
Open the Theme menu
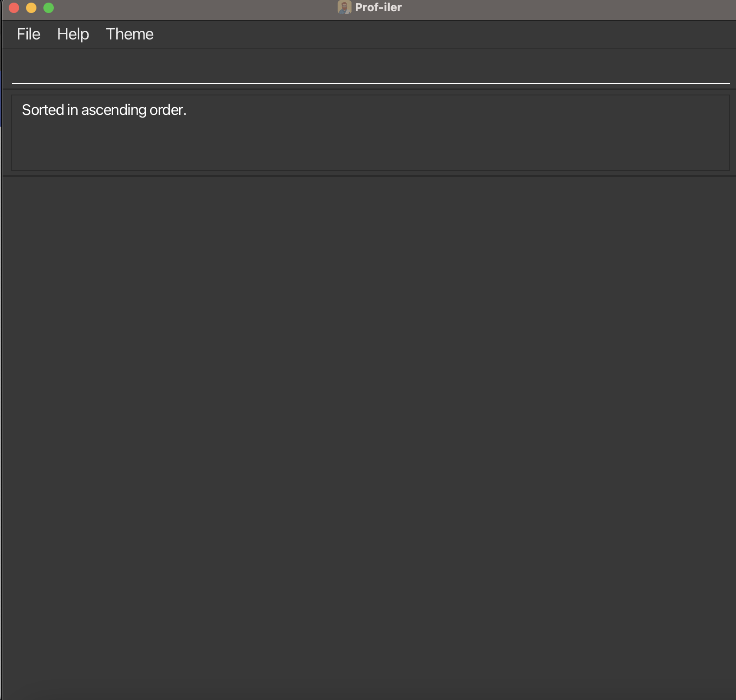point(129,34)
